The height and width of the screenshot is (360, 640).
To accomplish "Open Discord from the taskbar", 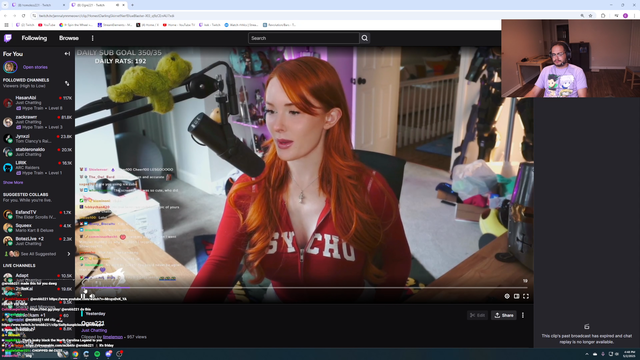I will click(108, 354).
